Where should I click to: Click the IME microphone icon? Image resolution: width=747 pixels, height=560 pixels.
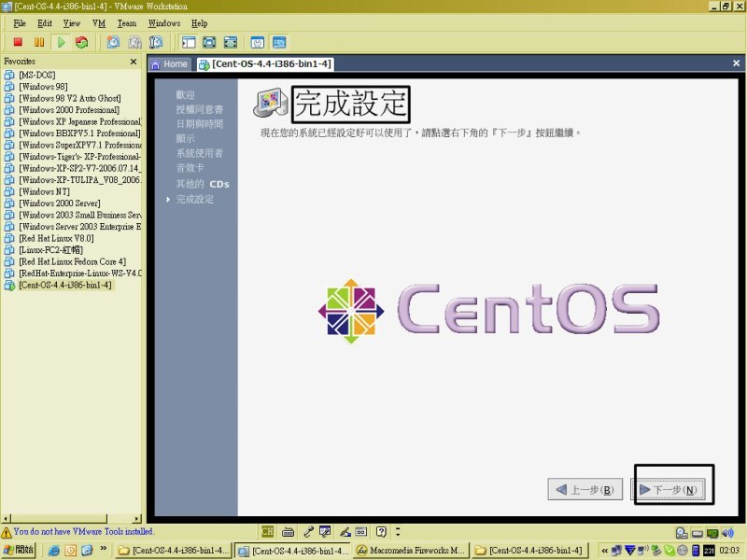[x=308, y=531]
